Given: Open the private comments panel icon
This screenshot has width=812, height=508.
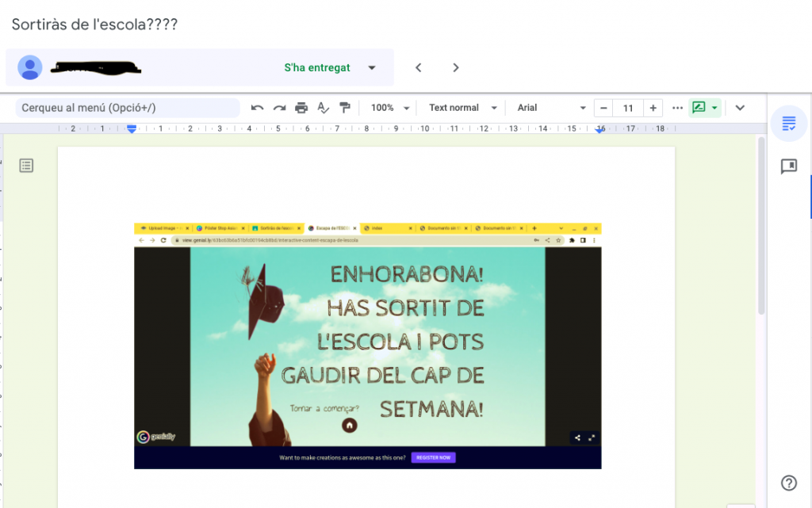Looking at the screenshot, I should point(788,166).
